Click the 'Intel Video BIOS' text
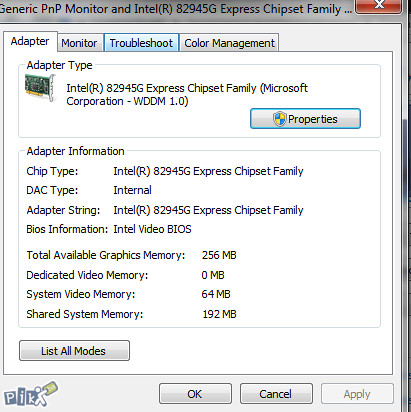The width and height of the screenshot is (411, 412). pyautogui.click(x=152, y=229)
